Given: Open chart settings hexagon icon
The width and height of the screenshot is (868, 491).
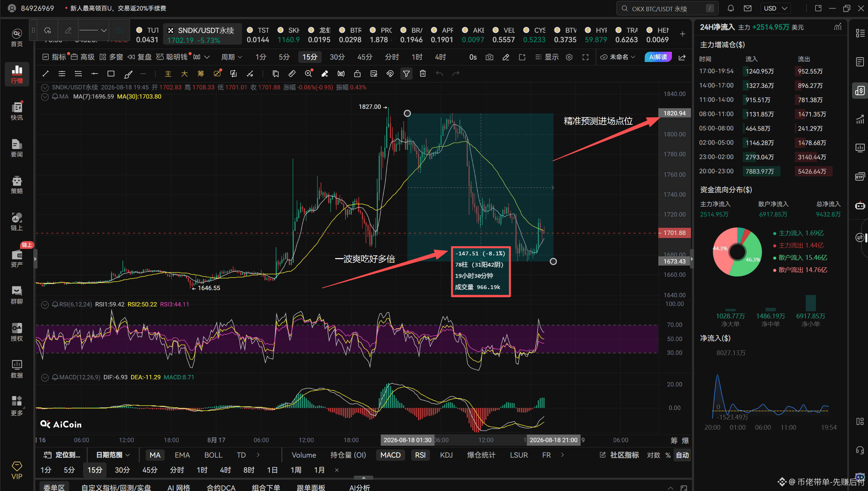Looking at the screenshot, I should pyautogui.click(x=569, y=57).
